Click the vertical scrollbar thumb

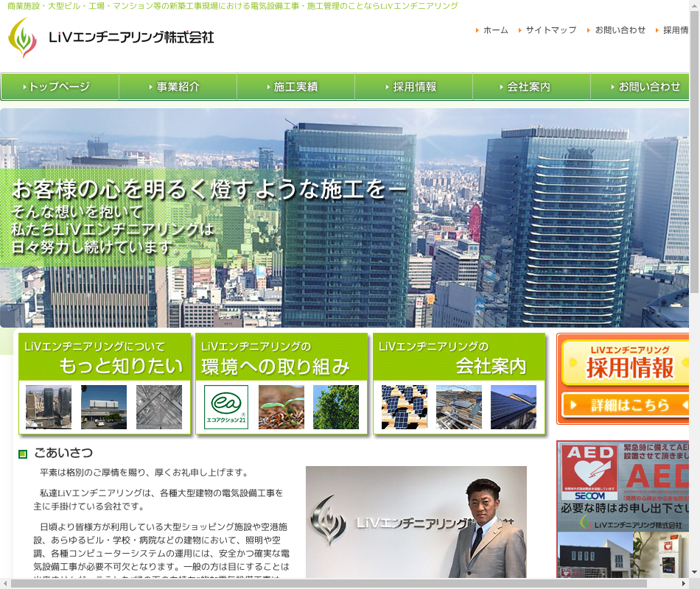(694, 152)
